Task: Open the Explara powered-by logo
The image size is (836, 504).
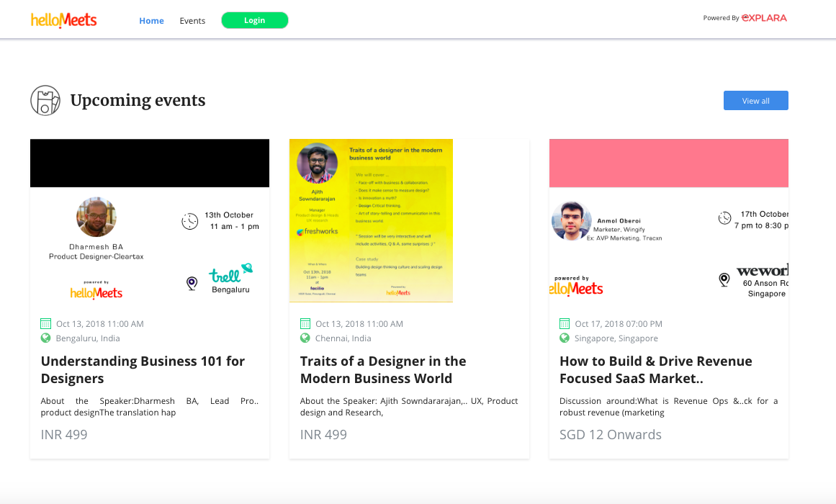Action: (x=764, y=17)
